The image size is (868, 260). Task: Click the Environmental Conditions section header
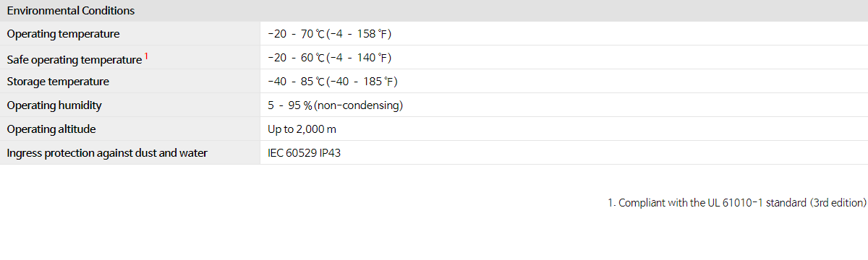(x=71, y=11)
